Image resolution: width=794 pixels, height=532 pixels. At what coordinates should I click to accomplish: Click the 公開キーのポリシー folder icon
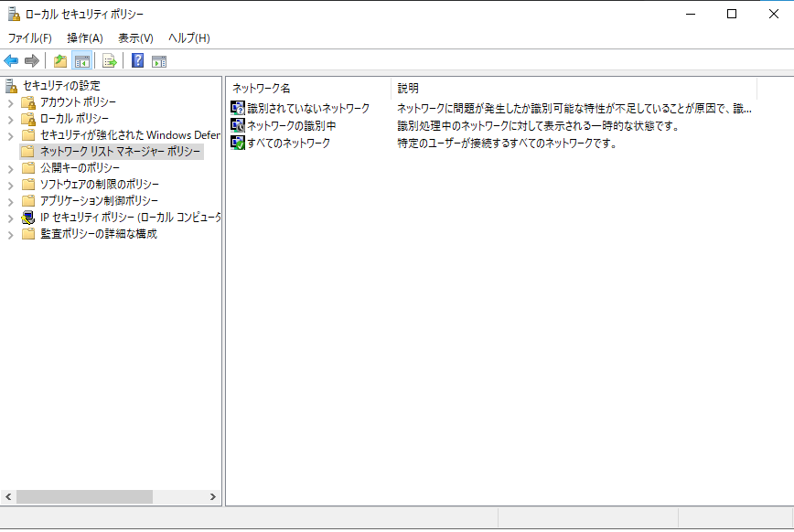click(28, 167)
